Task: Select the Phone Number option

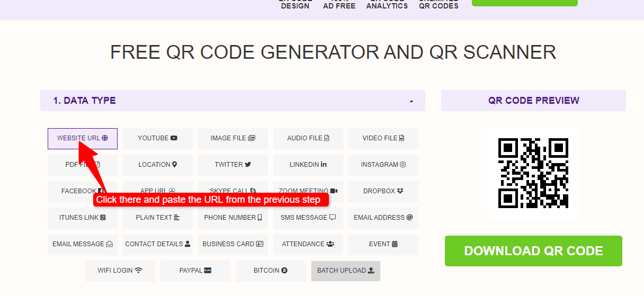Action: [x=233, y=218]
